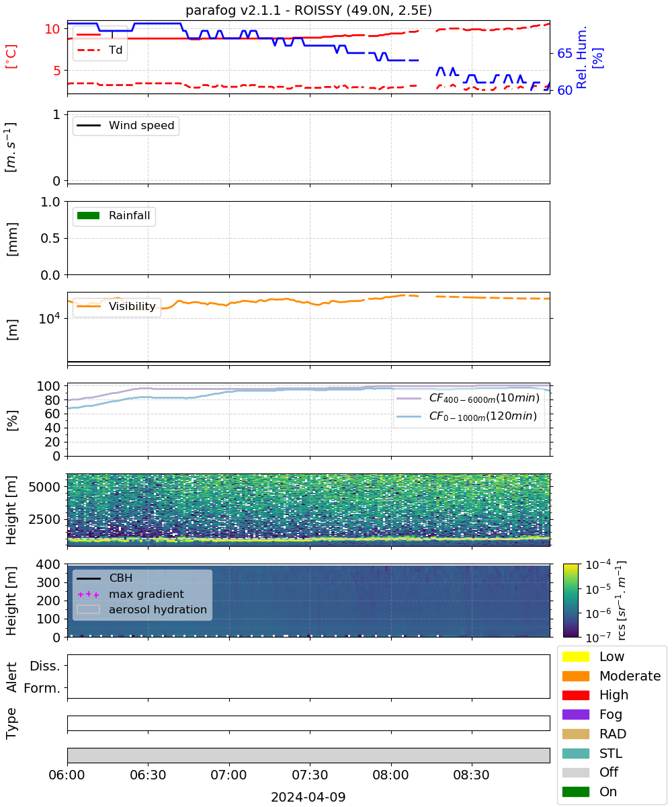Click the purple Fog legend swatch
Viewport: 672px width, 807px height.
pyautogui.click(x=576, y=714)
